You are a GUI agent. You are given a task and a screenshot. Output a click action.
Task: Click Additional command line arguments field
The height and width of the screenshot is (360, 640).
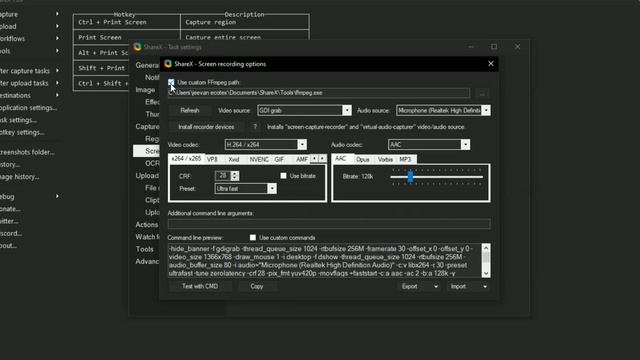pos(329,224)
